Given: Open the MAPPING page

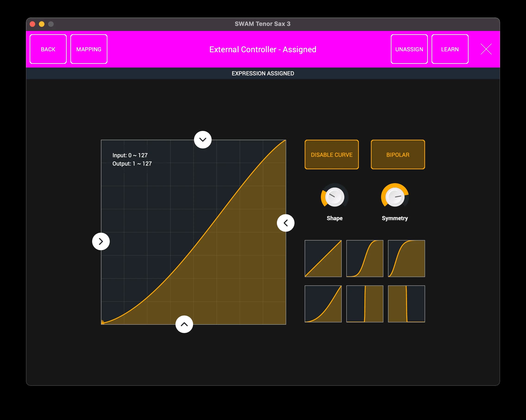Looking at the screenshot, I should tap(89, 49).
